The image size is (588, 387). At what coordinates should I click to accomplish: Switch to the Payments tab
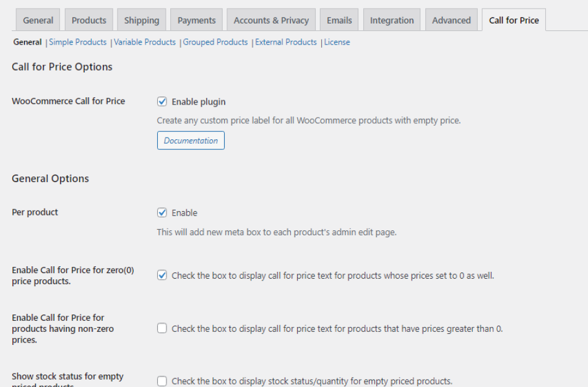point(196,20)
